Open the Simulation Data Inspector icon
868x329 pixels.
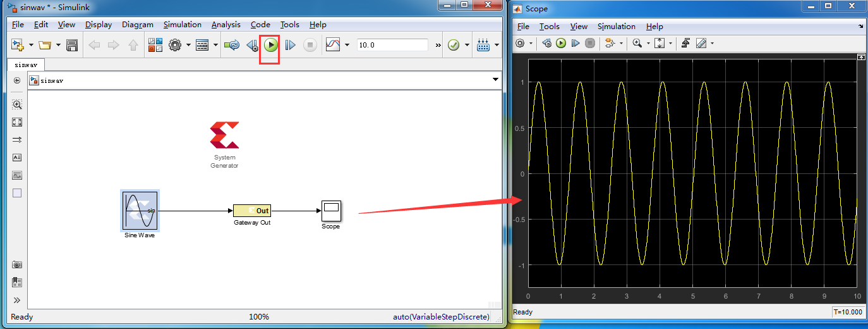pyautogui.click(x=332, y=45)
